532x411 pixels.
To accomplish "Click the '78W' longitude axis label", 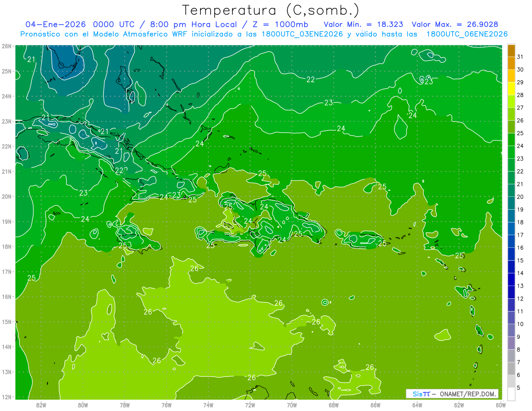I will [x=125, y=404].
